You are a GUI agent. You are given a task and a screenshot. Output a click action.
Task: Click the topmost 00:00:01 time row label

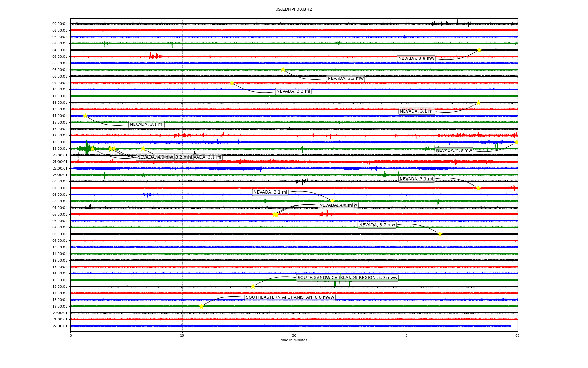click(x=60, y=24)
